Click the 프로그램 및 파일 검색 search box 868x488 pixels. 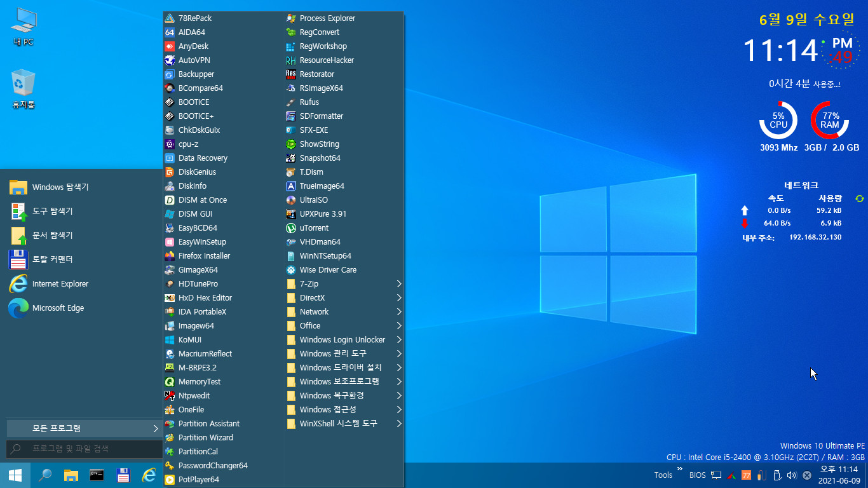[84, 449]
